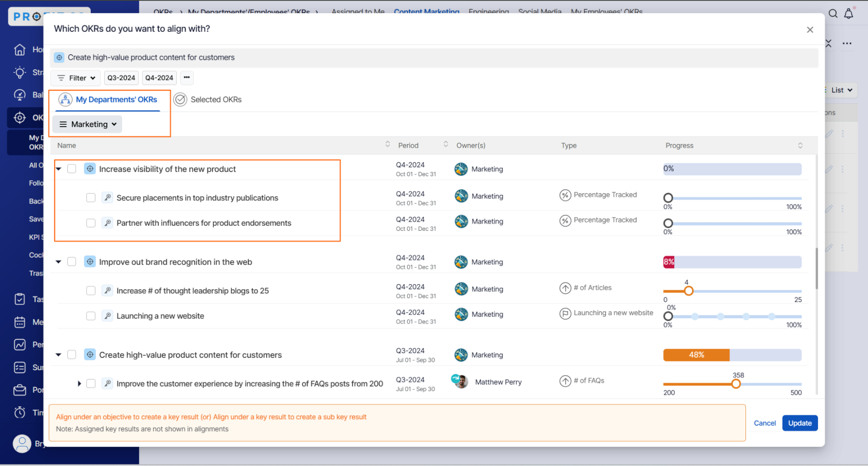This screenshot has width=868, height=466.
Task: Tick the 'Launching a new website' checkbox
Action: [91, 316]
